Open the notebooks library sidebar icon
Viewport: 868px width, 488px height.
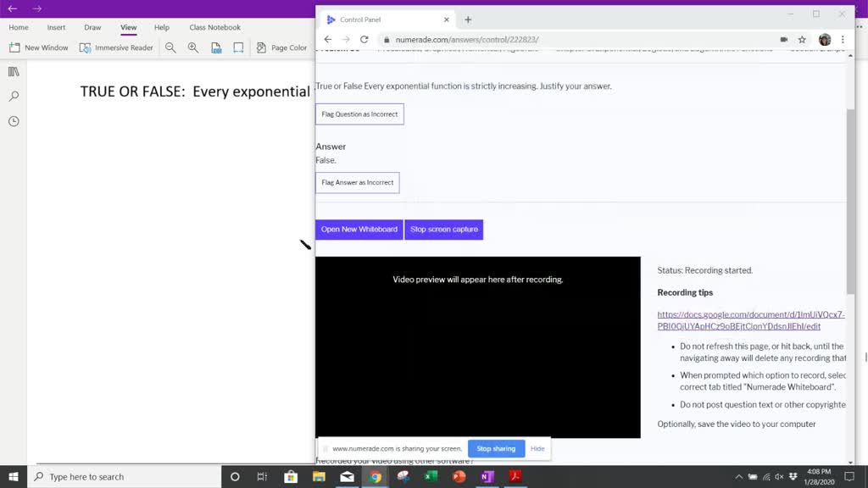[12, 71]
